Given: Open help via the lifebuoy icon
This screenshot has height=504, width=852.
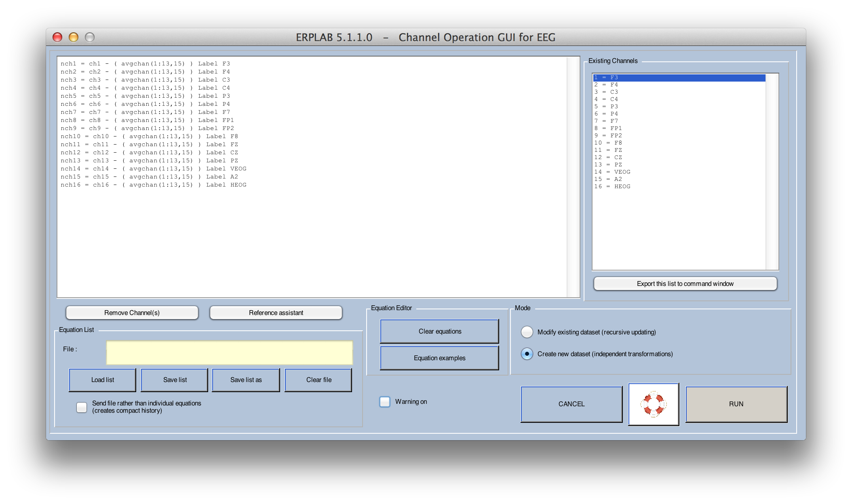Looking at the screenshot, I should point(654,404).
